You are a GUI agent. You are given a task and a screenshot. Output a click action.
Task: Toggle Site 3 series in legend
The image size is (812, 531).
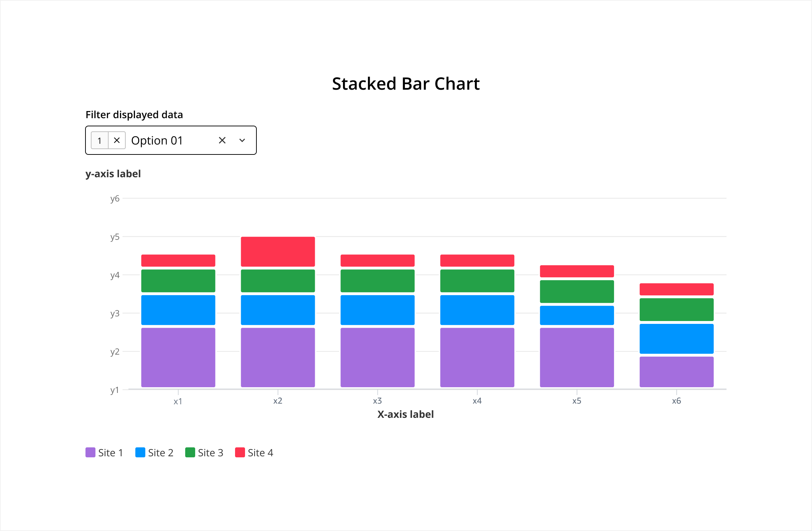(204, 452)
